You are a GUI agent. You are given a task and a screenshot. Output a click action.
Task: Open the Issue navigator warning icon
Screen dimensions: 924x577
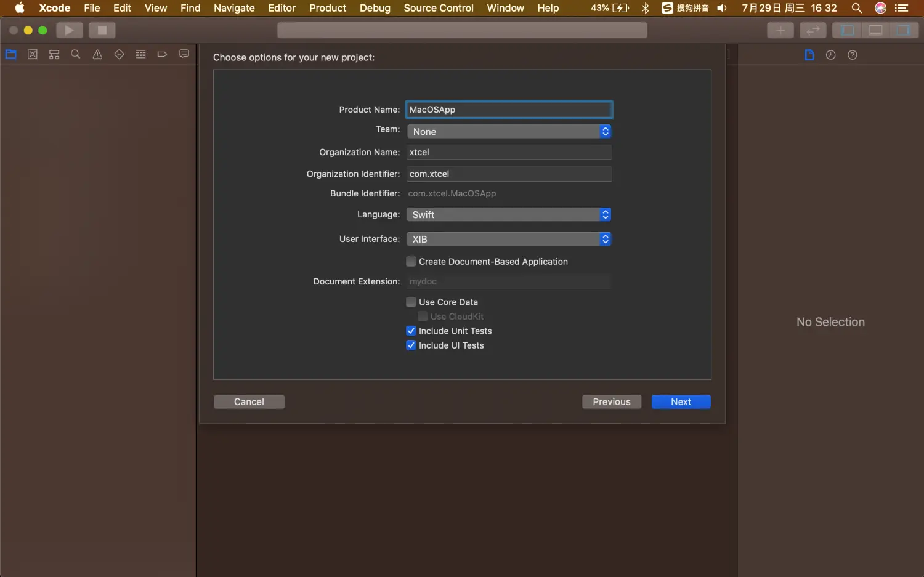[x=97, y=54]
